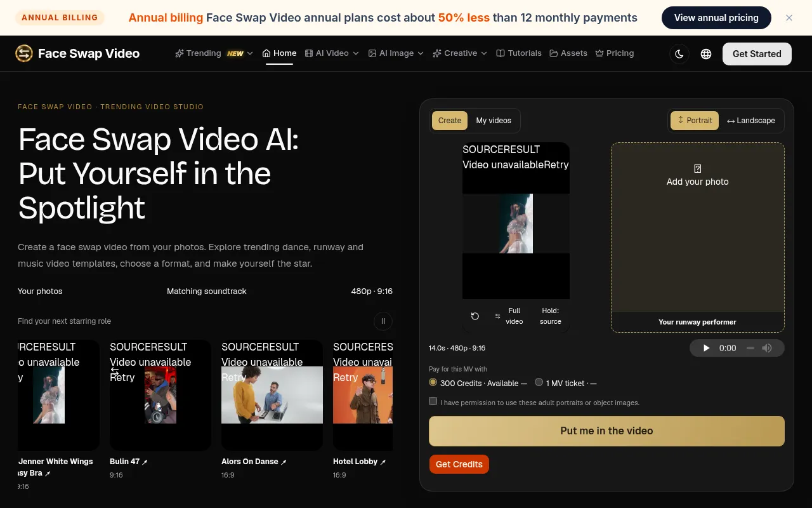Click the Tutorials book icon
Viewport: 812px width, 508px height.
(x=501, y=53)
